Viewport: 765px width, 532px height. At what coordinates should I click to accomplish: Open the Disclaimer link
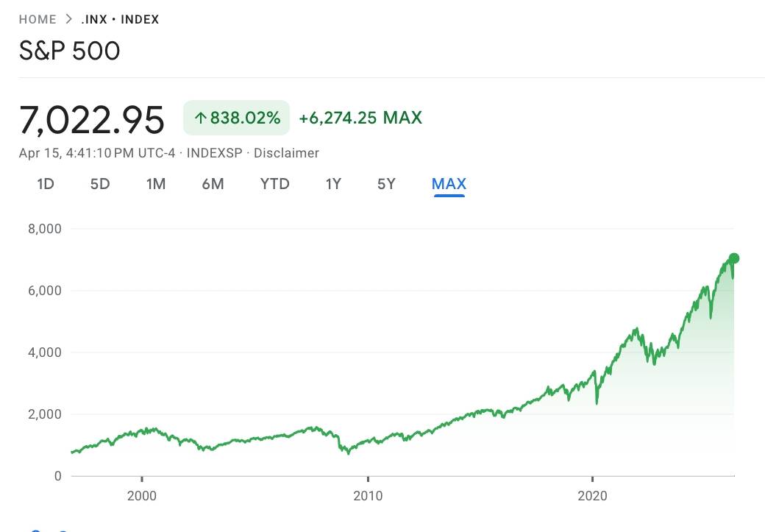click(288, 153)
